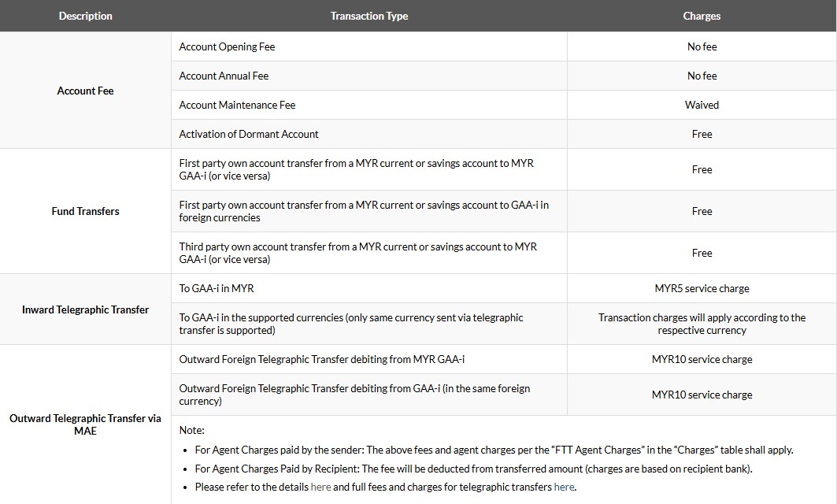The height and width of the screenshot is (504, 837).
Task: Click the Transaction Type column header
Action: [x=369, y=16]
